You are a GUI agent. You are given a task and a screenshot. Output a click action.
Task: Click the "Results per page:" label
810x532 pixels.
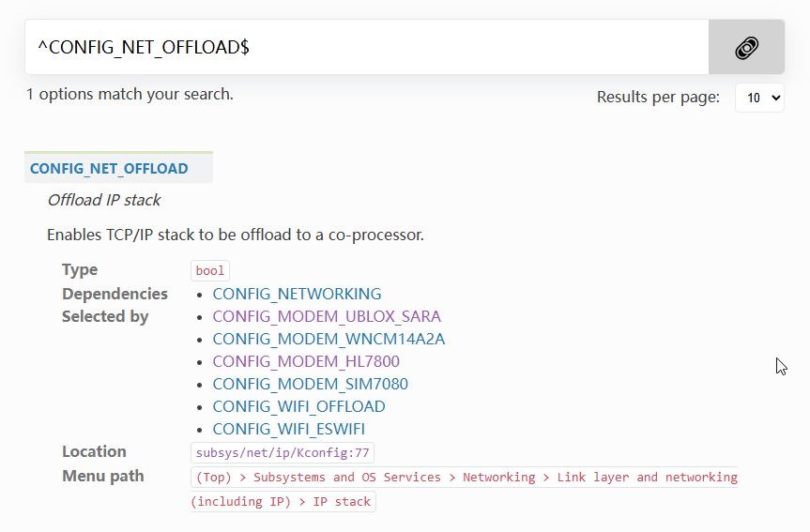point(658,97)
